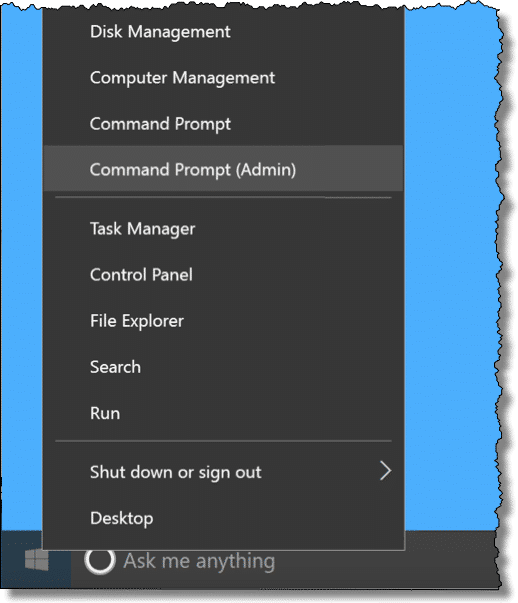Screen dimensions: 518x603
Task: Select Desktop at the menu bottom
Action: 223,518
